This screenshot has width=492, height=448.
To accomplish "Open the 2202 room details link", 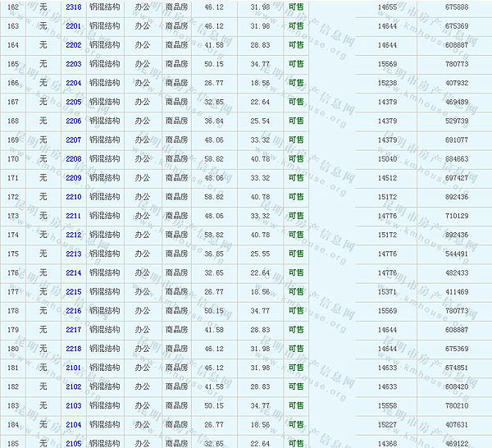I will (x=73, y=44).
